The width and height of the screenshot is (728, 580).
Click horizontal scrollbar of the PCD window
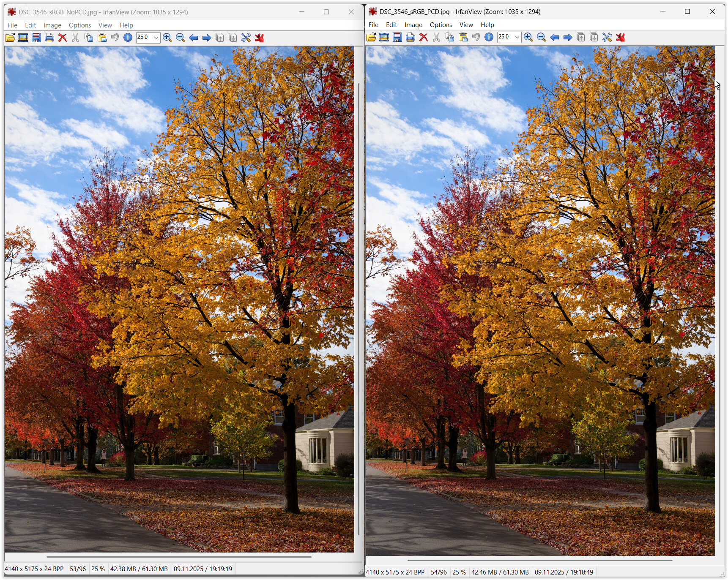539,560
